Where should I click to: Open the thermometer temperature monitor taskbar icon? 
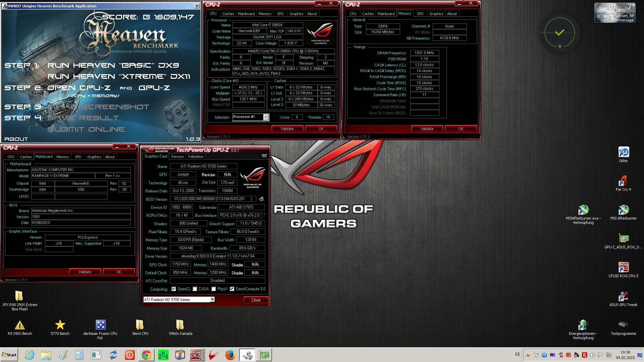(180, 355)
